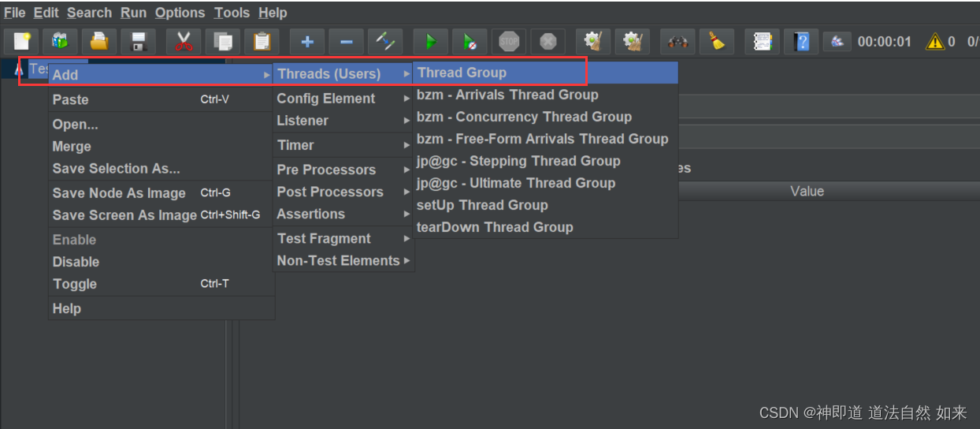Open the Run menu
The image size is (980, 429).
(133, 13)
